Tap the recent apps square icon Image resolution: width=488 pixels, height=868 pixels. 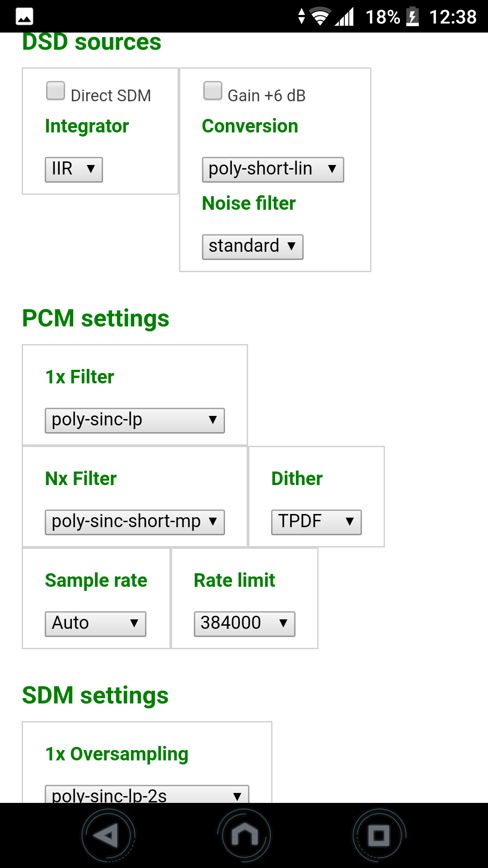tap(379, 835)
